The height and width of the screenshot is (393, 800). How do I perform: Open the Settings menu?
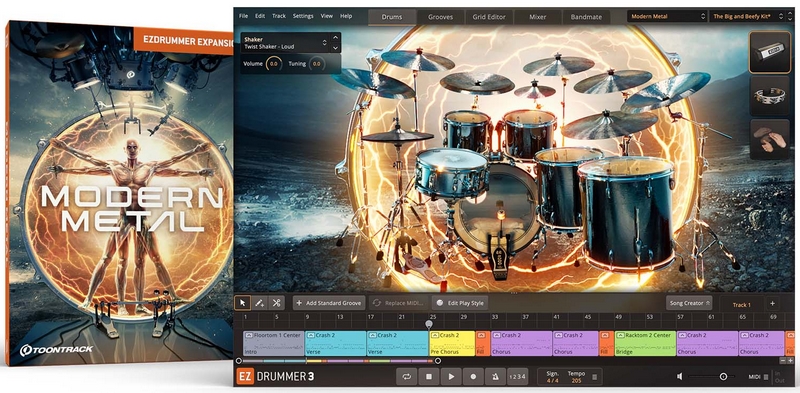303,16
